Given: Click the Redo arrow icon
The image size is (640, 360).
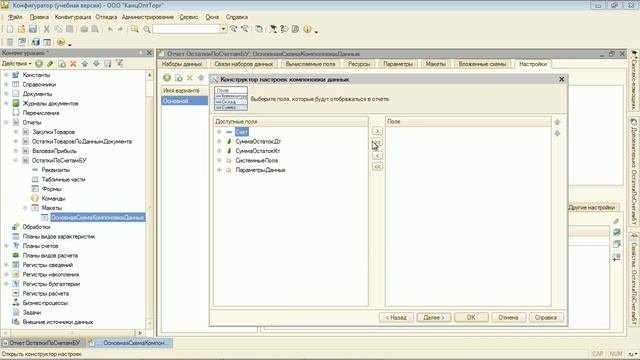Looking at the screenshot, I should tap(120, 29).
